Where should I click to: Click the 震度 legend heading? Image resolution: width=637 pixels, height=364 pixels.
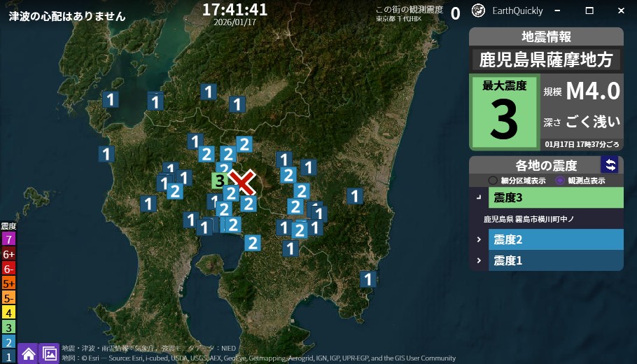click(x=8, y=226)
